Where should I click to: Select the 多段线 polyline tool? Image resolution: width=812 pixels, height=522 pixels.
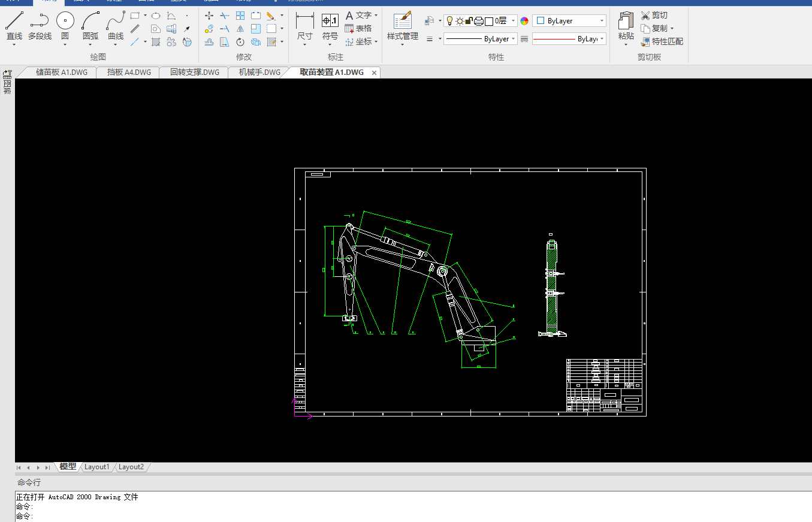pyautogui.click(x=40, y=26)
